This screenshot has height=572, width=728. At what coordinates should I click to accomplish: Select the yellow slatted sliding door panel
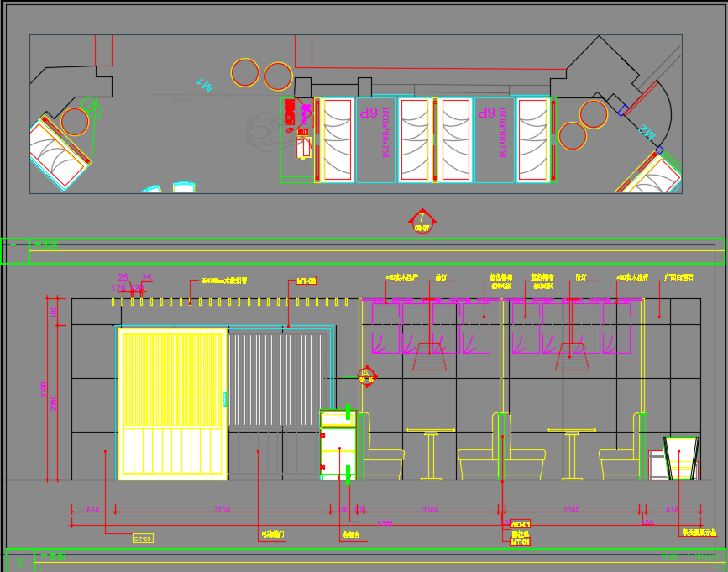[x=173, y=404]
